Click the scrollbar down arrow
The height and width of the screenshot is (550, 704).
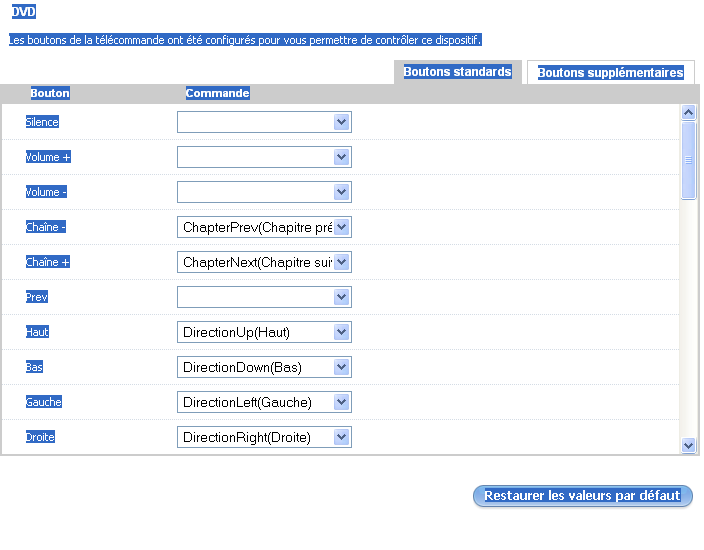(688, 445)
